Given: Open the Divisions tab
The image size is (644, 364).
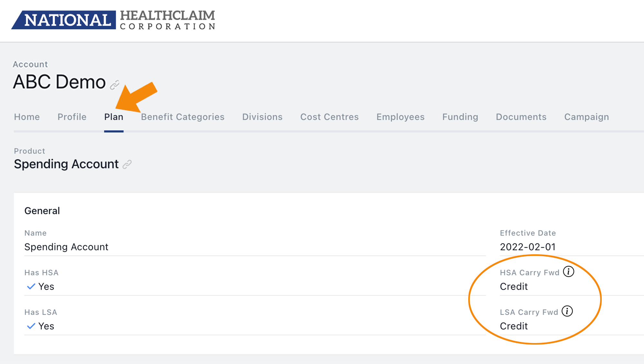Looking at the screenshot, I should [x=262, y=117].
